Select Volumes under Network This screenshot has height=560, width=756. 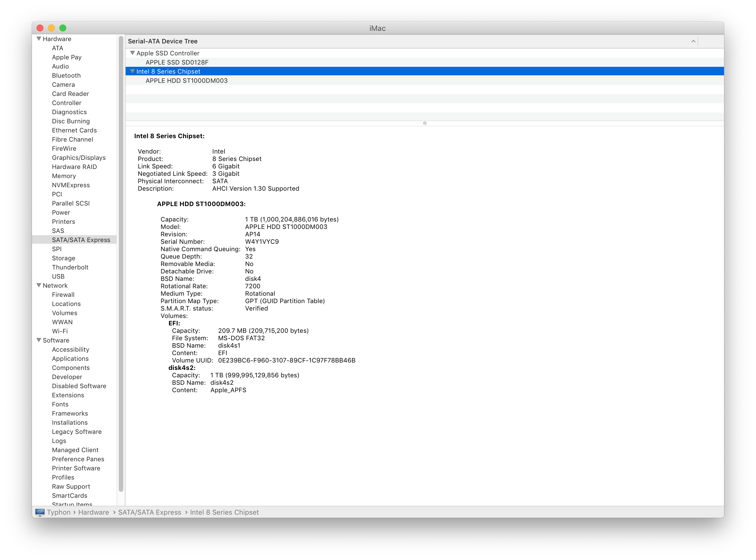tap(65, 313)
